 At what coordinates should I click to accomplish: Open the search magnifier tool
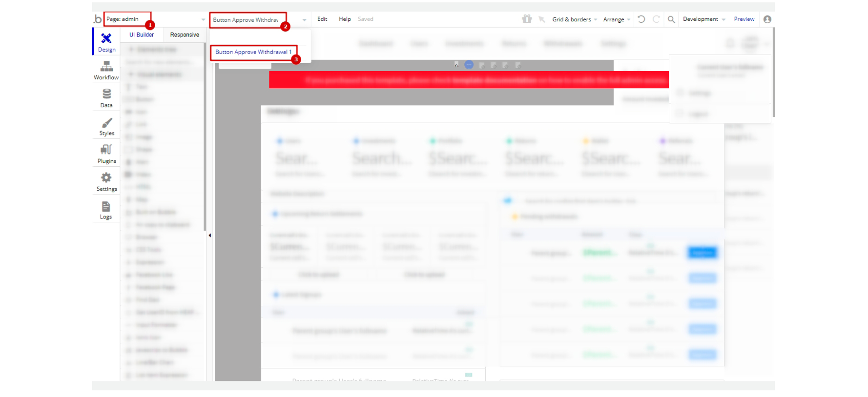pos(671,19)
